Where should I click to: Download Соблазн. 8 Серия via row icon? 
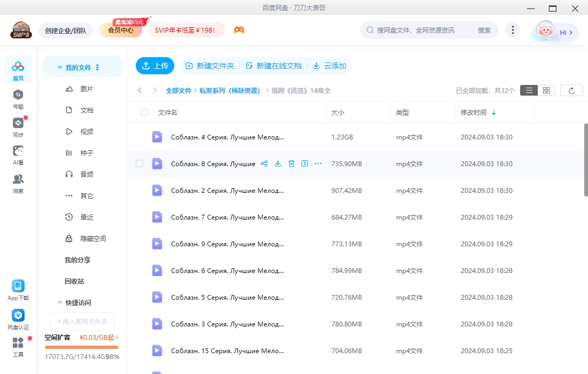tap(277, 163)
